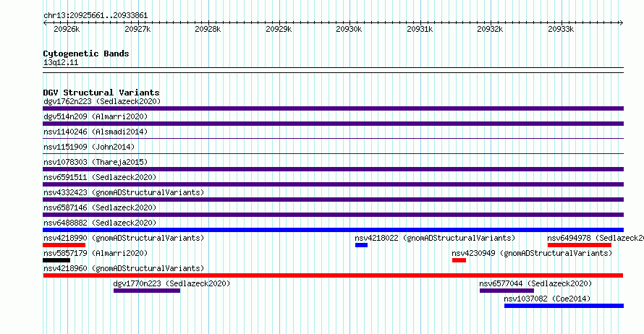Click the purple bar under nsv4332423

click(333, 200)
